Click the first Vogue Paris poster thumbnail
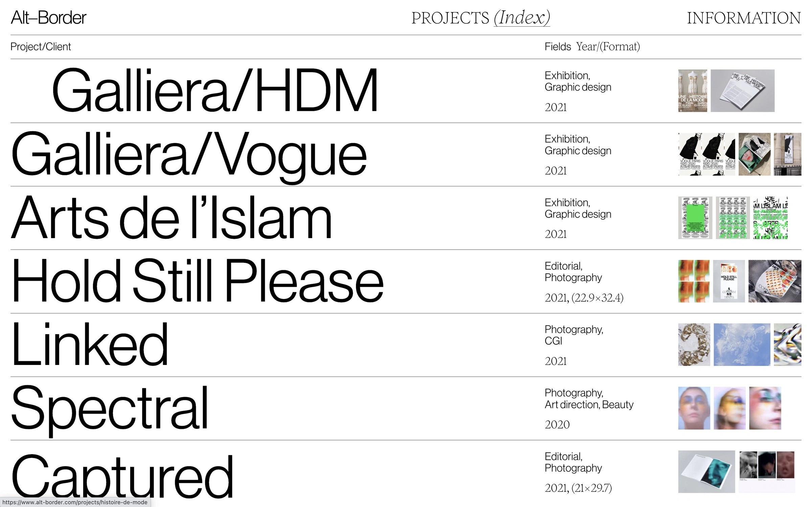 (x=690, y=154)
